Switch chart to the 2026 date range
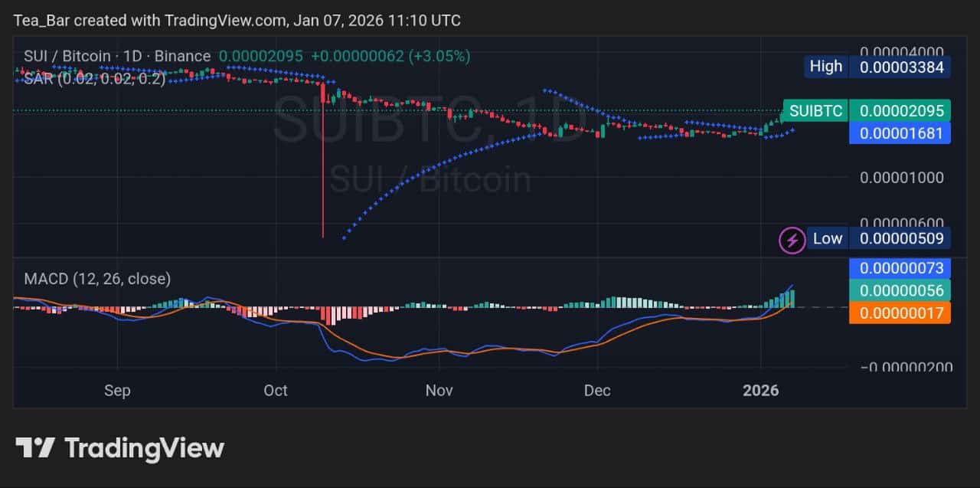 coord(761,391)
